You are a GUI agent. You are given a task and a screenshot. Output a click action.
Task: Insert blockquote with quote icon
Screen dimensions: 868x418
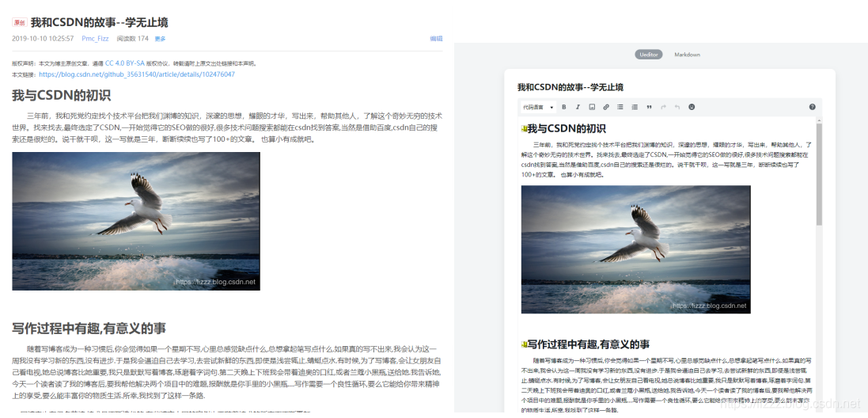tap(650, 107)
